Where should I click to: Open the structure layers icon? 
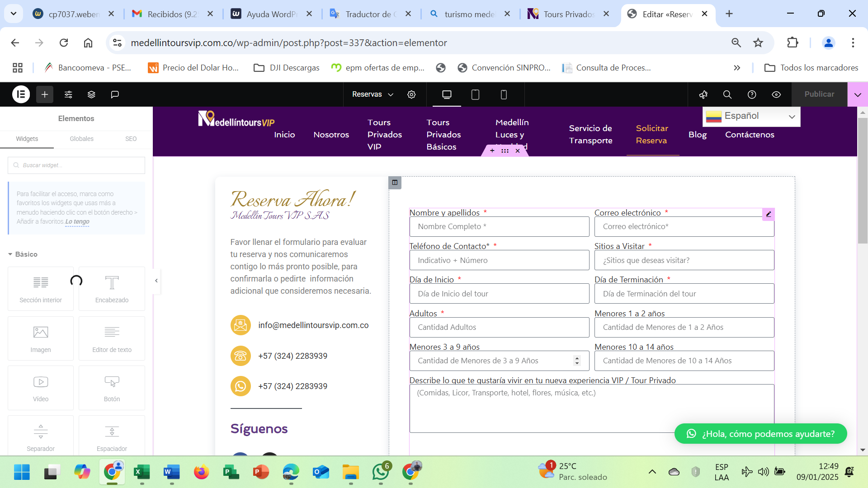pyautogui.click(x=91, y=94)
